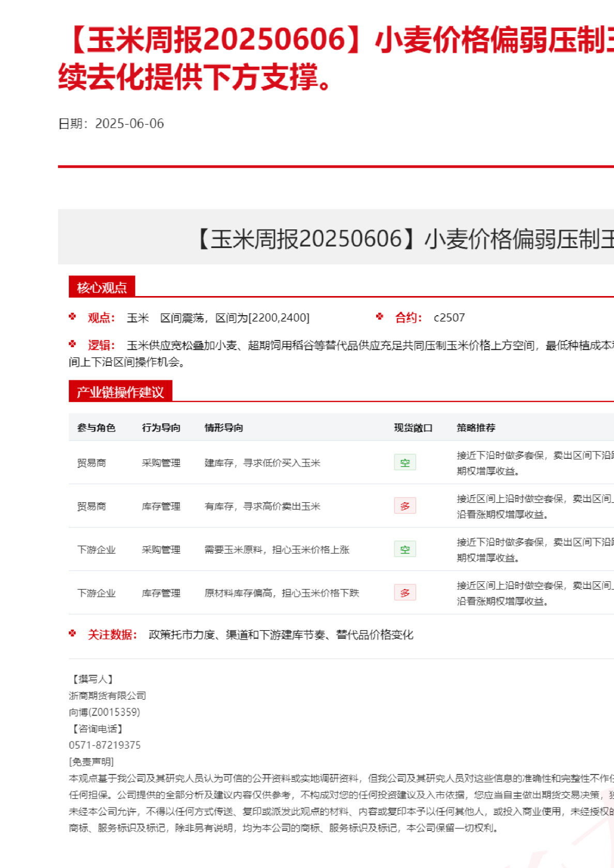Click the 情形导向 column header
The height and width of the screenshot is (868, 614).
pos(224,428)
